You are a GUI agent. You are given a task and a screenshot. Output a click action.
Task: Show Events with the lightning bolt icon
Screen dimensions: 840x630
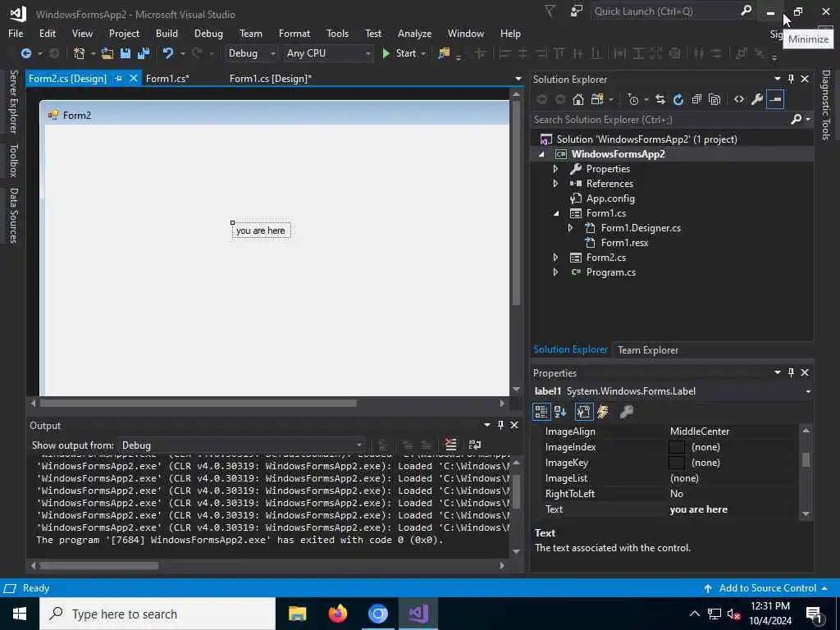tap(603, 412)
